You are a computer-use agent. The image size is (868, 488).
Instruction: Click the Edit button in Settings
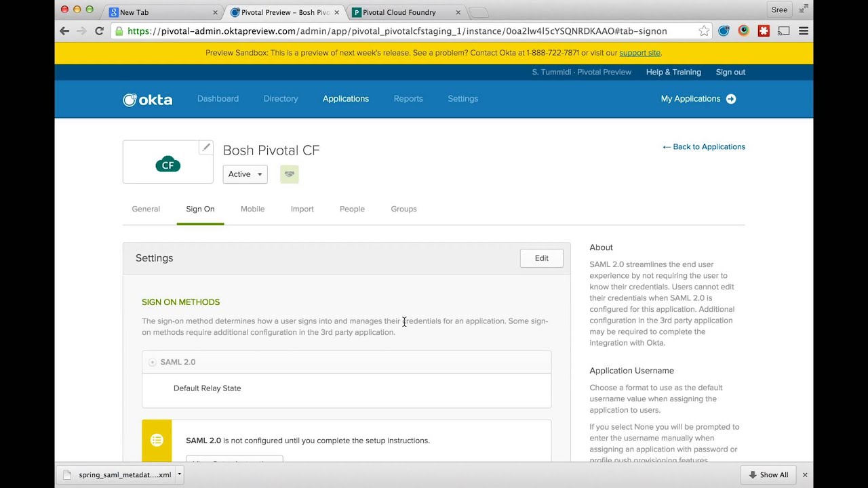542,258
